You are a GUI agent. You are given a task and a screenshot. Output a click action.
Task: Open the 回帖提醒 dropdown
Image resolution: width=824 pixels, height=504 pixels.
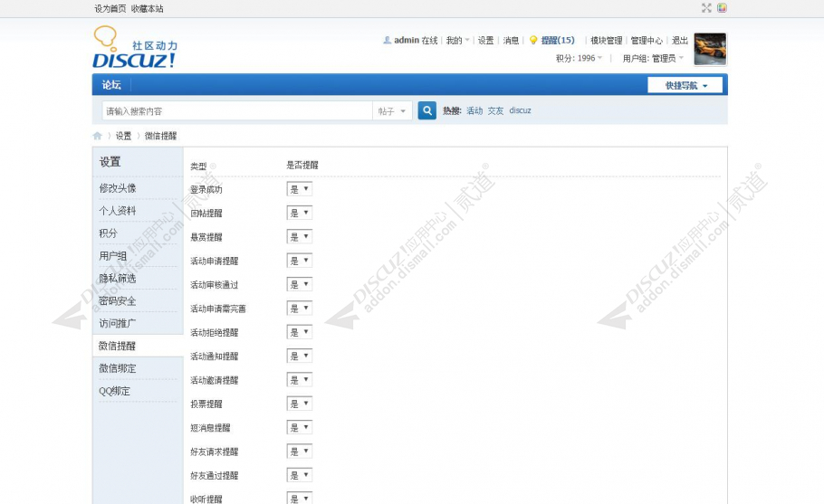click(300, 213)
